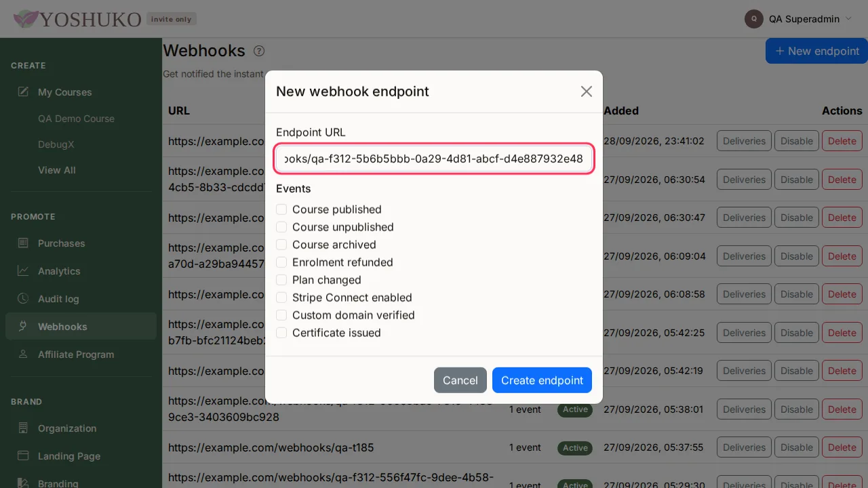
Task: Tick the Stripe Connect enabled checkbox
Action: point(281,298)
